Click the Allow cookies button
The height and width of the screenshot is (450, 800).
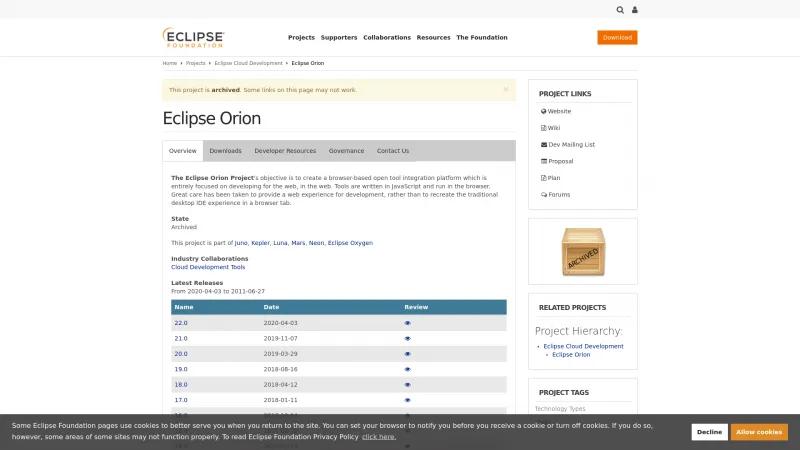(759, 432)
